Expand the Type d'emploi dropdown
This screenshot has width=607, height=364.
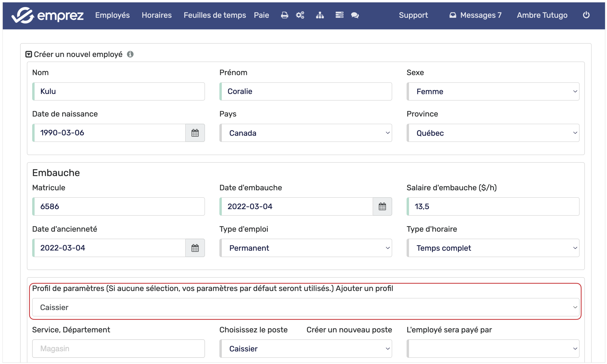point(306,248)
